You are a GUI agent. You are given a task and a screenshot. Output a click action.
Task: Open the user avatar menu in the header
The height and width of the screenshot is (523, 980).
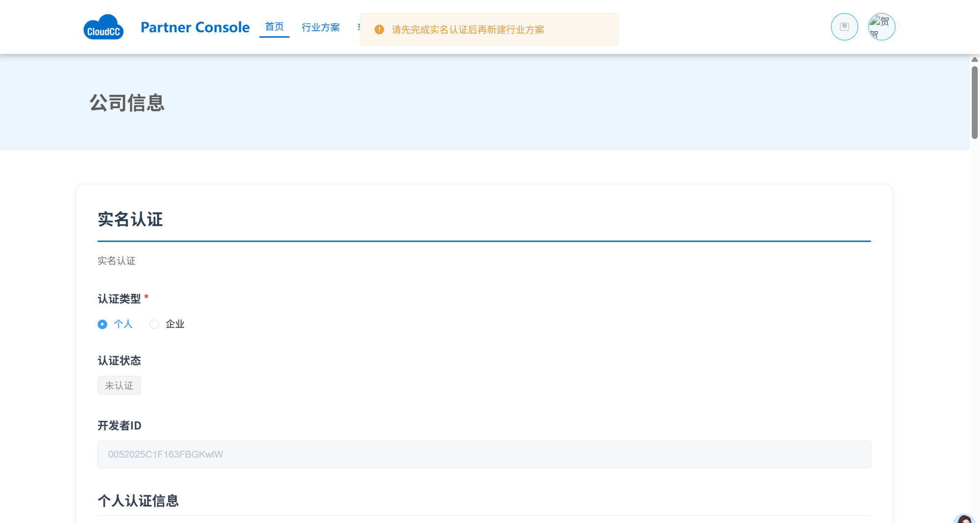click(x=881, y=27)
